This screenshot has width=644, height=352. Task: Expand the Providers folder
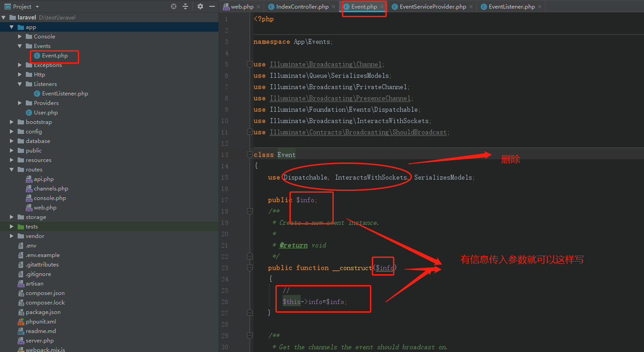(x=20, y=103)
